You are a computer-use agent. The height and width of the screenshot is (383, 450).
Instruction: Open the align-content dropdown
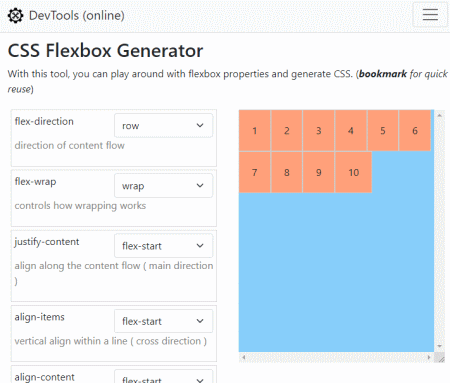tap(163, 377)
